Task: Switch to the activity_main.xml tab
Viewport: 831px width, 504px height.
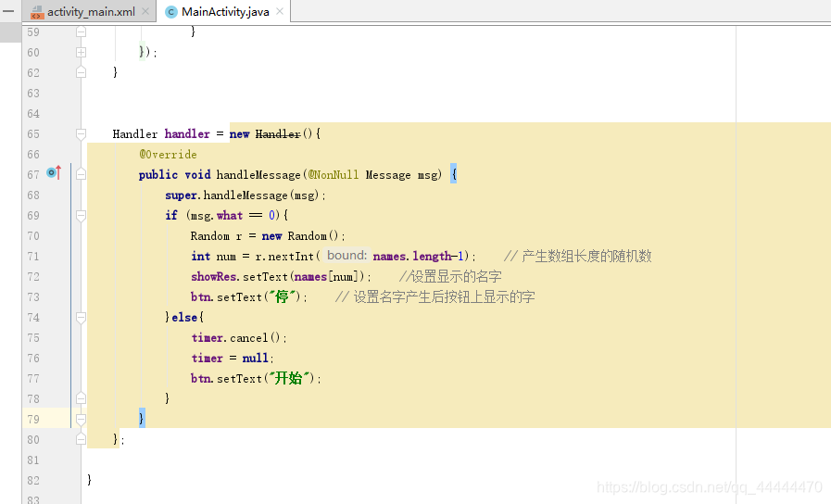Action: (x=91, y=12)
